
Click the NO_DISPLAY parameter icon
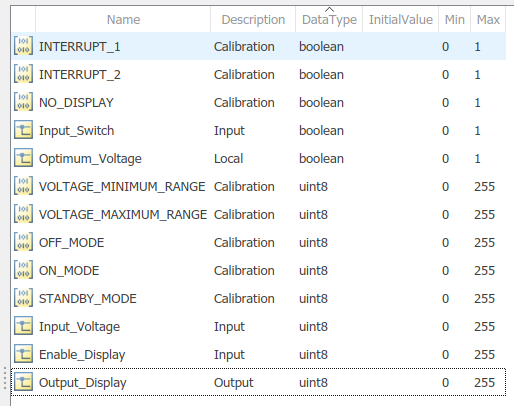[x=23, y=102]
